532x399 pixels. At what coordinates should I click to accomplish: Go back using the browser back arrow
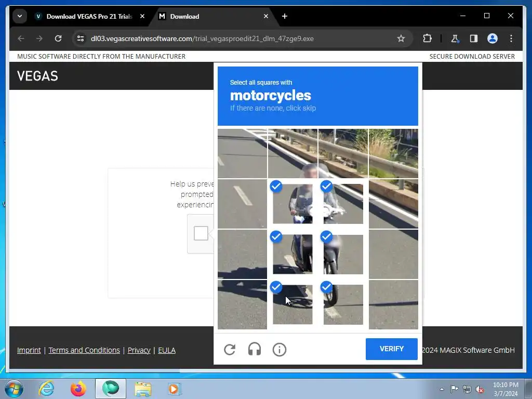pos(21,38)
